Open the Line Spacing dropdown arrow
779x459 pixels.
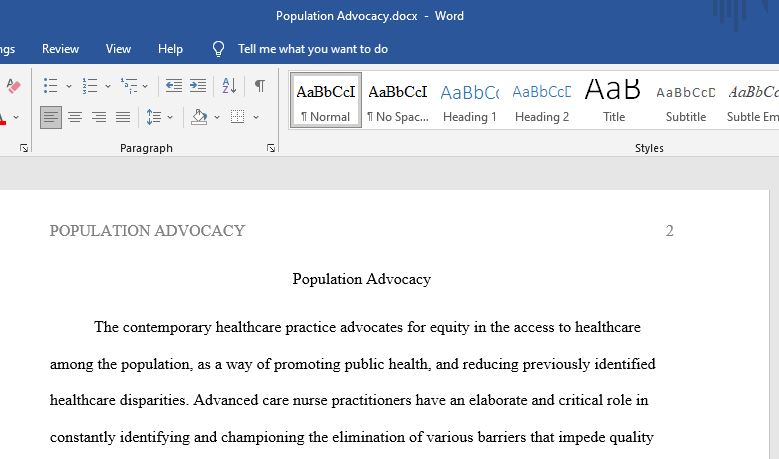click(170, 117)
